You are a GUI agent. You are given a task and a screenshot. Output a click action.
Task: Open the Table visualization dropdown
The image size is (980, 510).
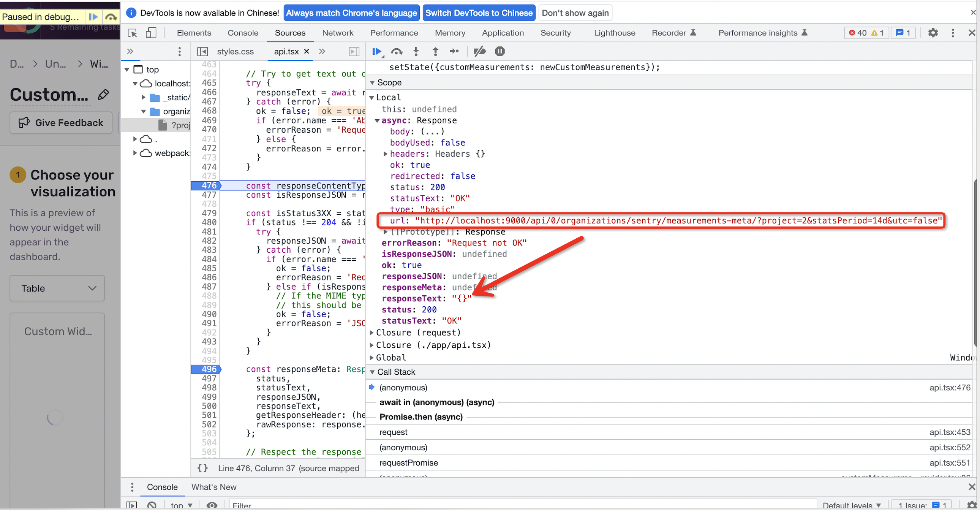pyautogui.click(x=57, y=288)
